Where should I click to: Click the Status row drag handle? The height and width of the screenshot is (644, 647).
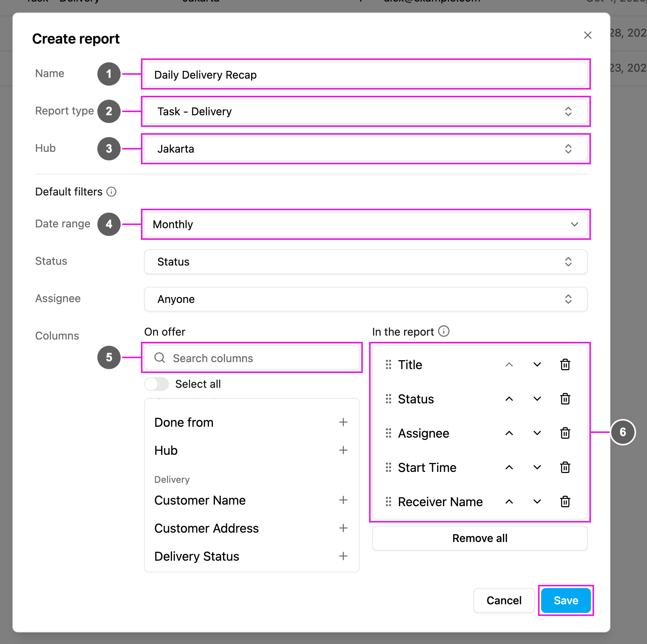[389, 399]
